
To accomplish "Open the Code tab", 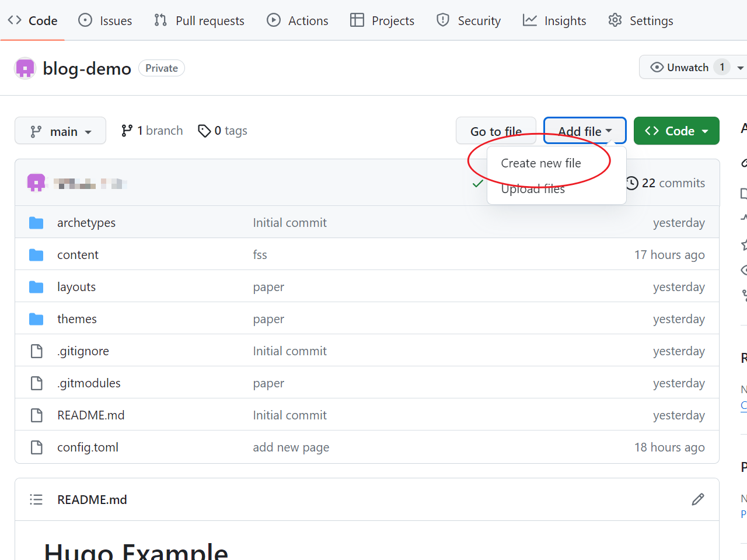I will point(33,20).
